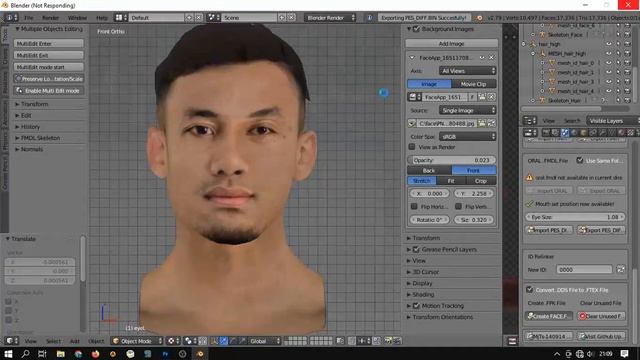The image size is (640, 360).
Task: Open Windows Start menu
Action: tap(8, 353)
